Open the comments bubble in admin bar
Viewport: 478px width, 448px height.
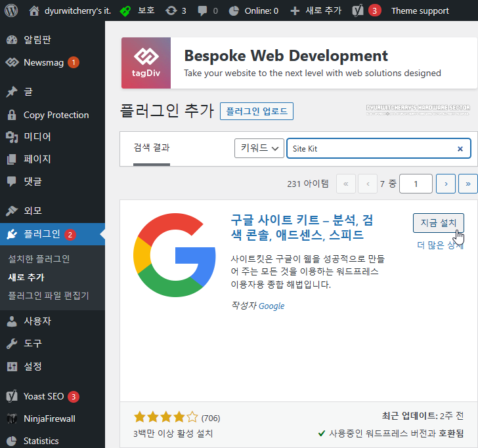click(202, 11)
